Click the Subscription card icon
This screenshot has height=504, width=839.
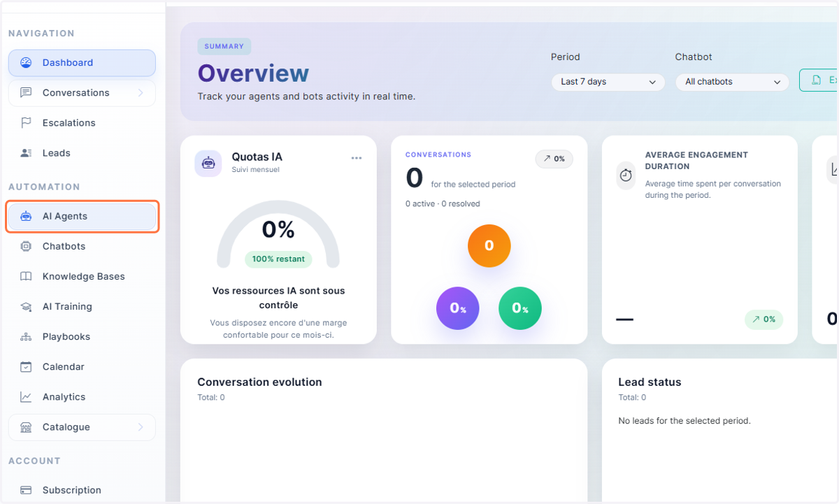26,490
